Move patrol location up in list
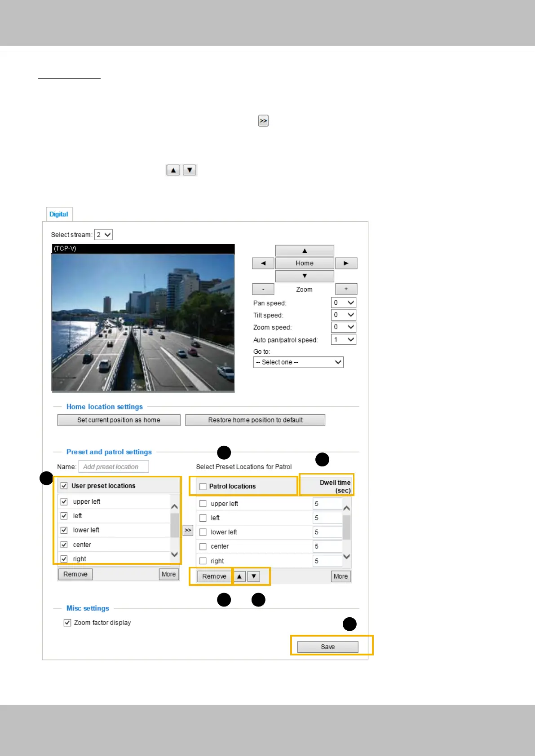535x756 pixels. pos(239,576)
